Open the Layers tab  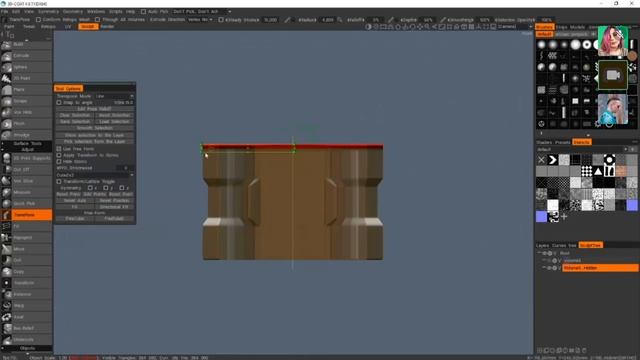542,245
